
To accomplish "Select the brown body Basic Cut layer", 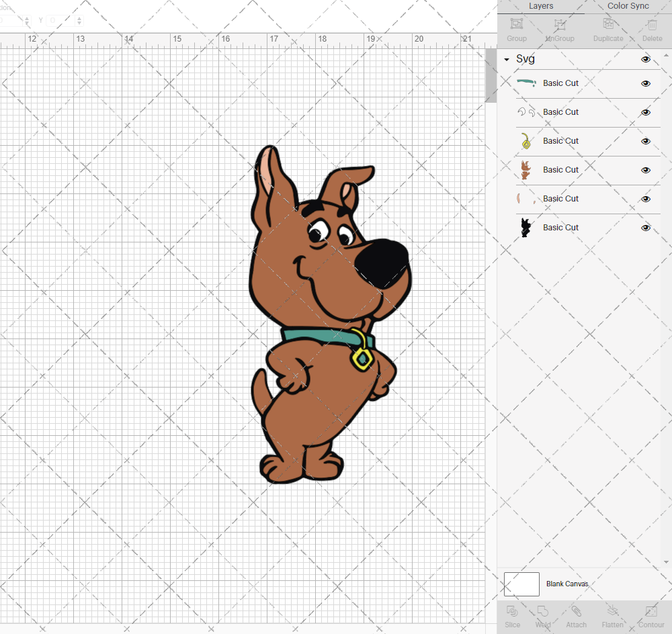I will (x=560, y=170).
